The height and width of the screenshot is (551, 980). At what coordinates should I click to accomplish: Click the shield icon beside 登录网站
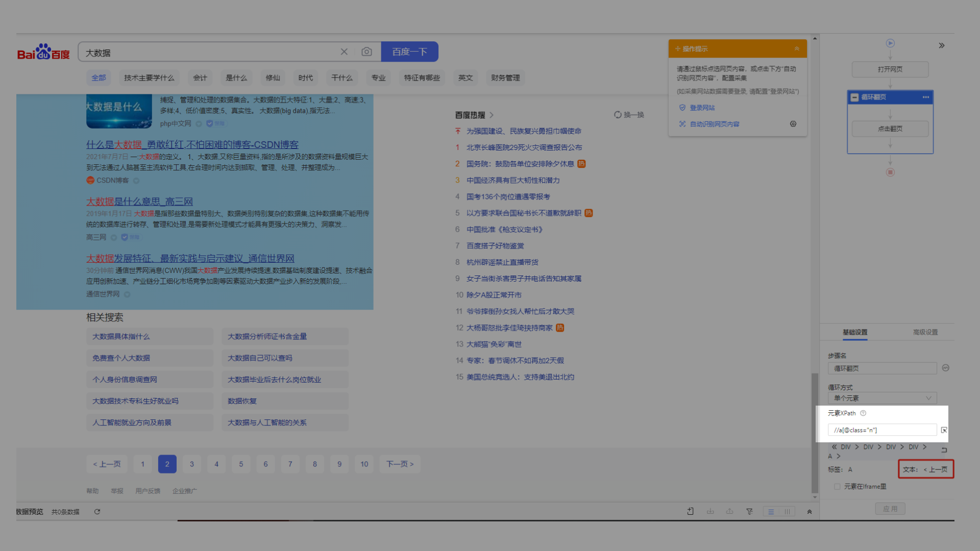click(682, 108)
